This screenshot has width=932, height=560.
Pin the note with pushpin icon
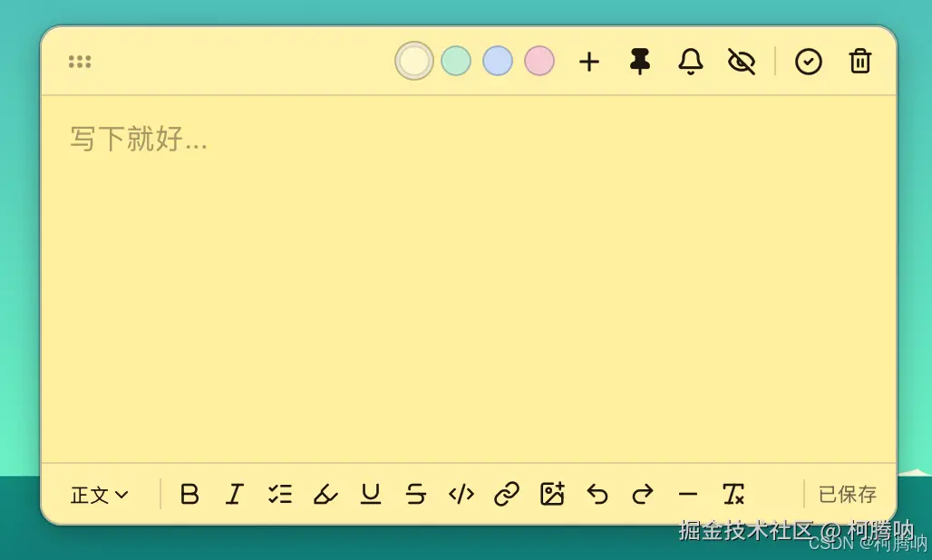[x=640, y=62]
